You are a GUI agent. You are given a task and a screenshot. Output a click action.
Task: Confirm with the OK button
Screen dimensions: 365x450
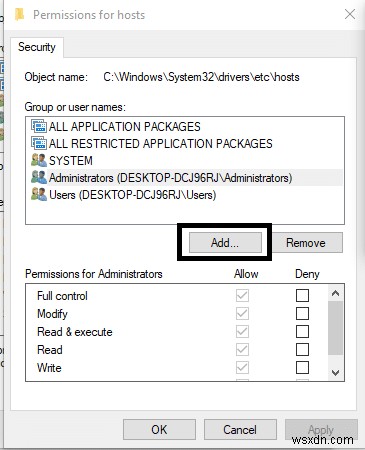click(159, 429)
